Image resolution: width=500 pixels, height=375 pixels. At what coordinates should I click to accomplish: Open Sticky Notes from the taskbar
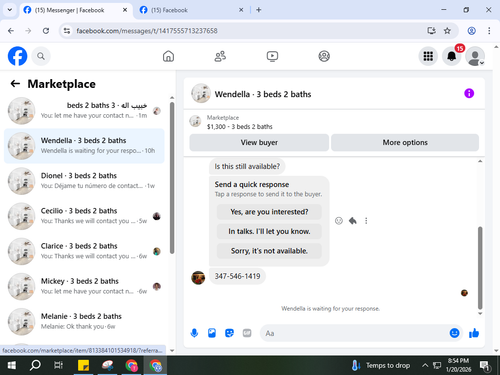point(83,366)
